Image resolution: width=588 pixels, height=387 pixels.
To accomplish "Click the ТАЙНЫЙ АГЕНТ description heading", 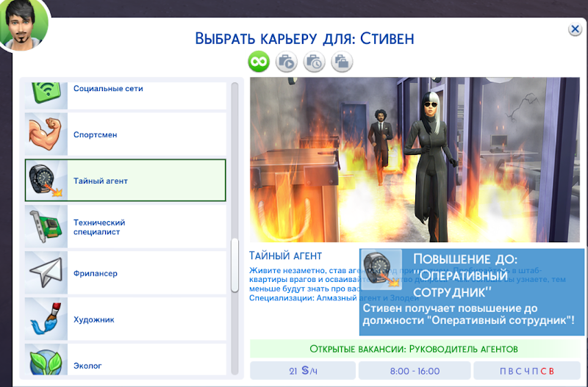I will coord(285,256).
